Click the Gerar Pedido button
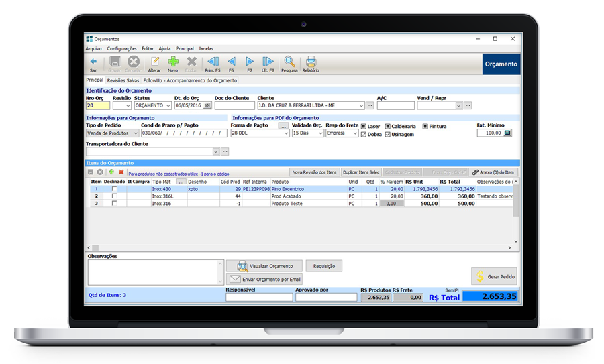 click(494, 276)
